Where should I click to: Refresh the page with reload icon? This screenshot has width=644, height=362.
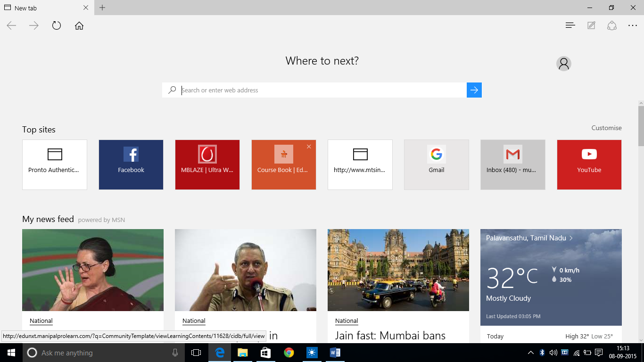[57, 25]
